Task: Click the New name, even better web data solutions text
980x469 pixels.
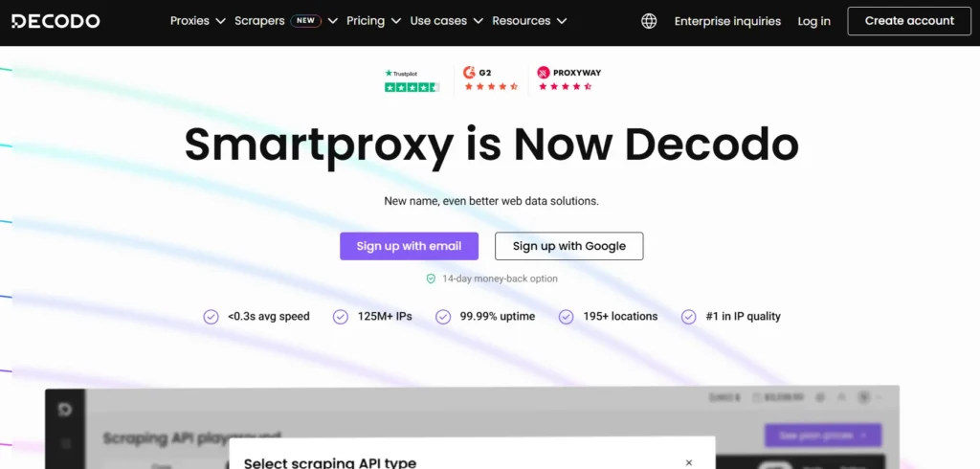Action: 491,201
